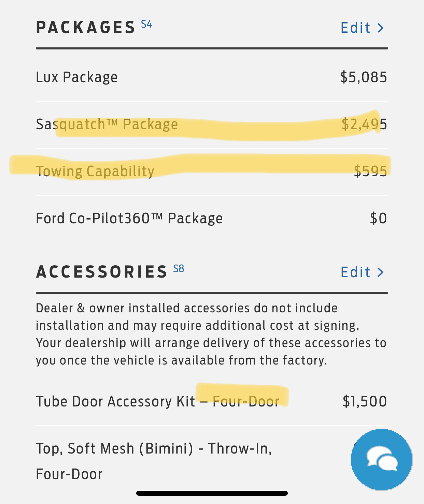Open the S4 footnote next to Packages
This screenshot has height=504, width=424.
coord(146,24)
